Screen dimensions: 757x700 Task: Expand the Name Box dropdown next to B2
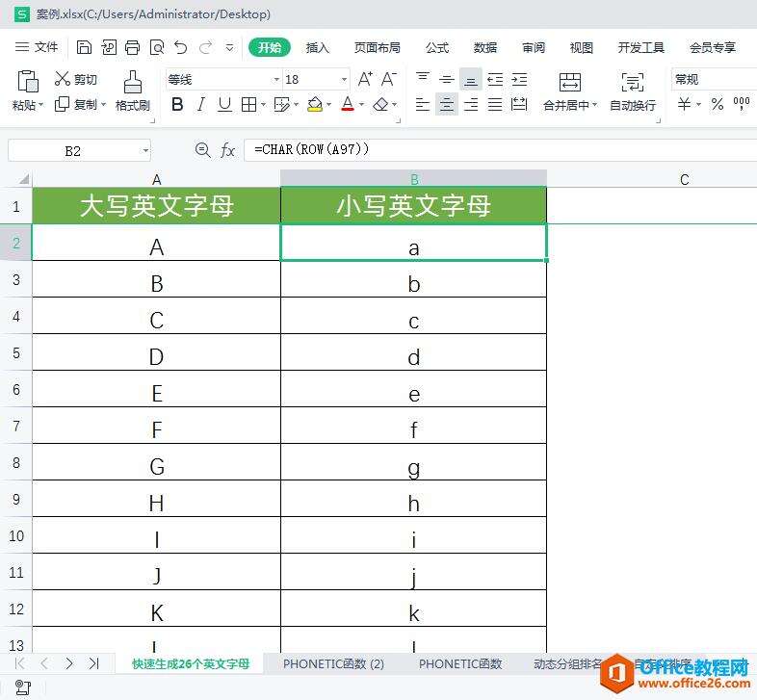pyautogui.click(x=145, y=150)
